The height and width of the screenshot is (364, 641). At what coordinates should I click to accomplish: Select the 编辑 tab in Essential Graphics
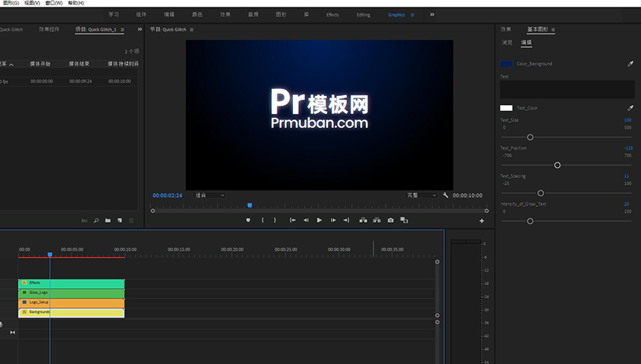[x=526, y=42]
